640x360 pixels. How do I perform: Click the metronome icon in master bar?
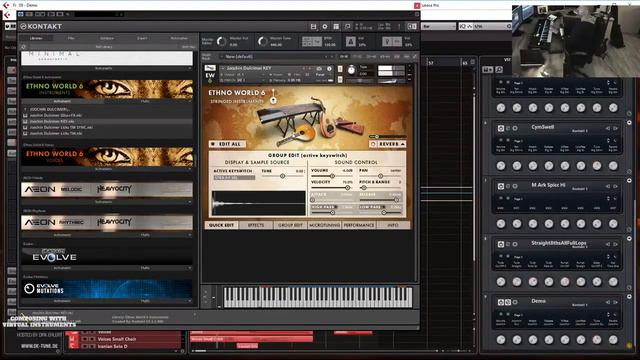[351, 41]
